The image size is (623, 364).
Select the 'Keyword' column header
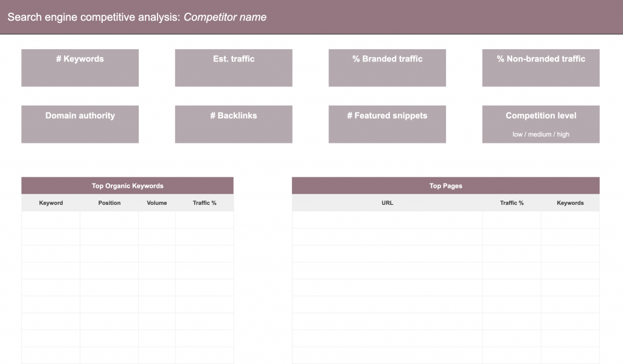tap(51, 203)
